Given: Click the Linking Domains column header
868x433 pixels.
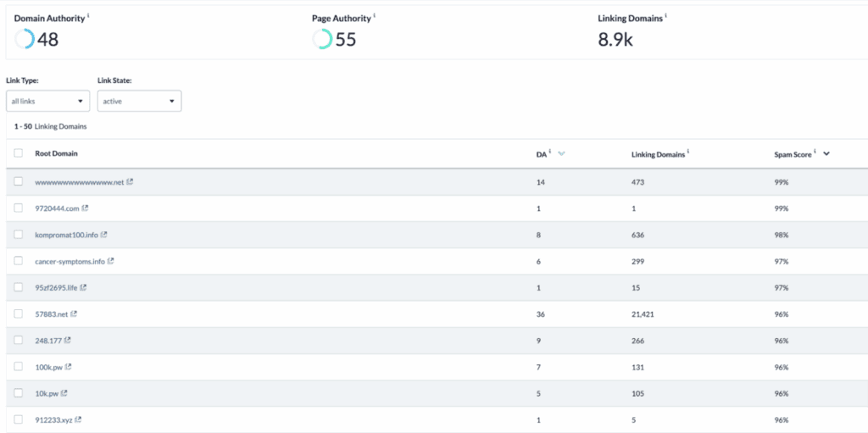Looking at the screenshot, I should coord(657,154).
